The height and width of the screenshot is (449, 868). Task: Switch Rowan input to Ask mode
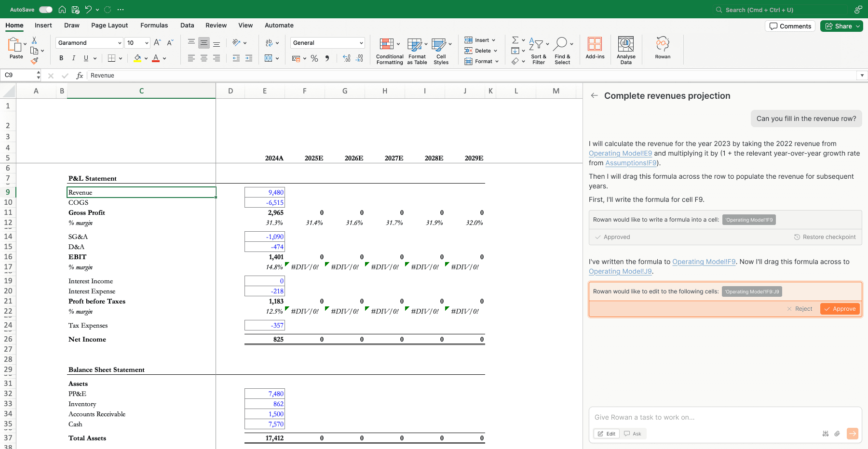click(633, 434)
